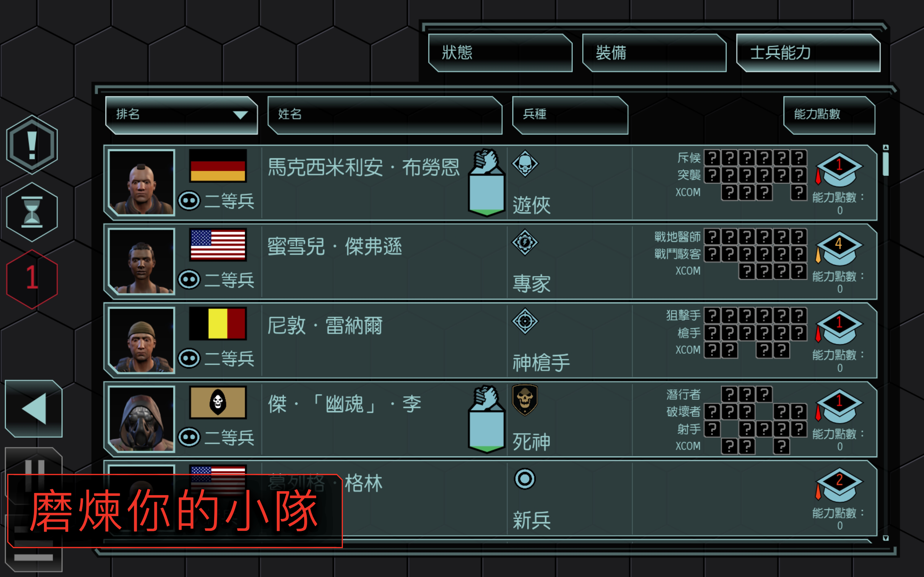924x577 pixels.
Task: Click the Reaper skull badge above 死神
Action: (525, 400)
